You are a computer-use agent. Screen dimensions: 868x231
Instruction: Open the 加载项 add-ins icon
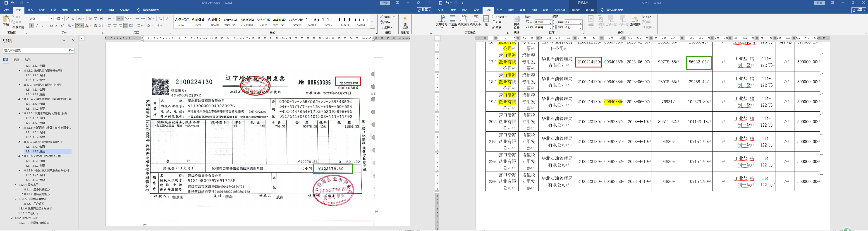[x=405, y=22]
